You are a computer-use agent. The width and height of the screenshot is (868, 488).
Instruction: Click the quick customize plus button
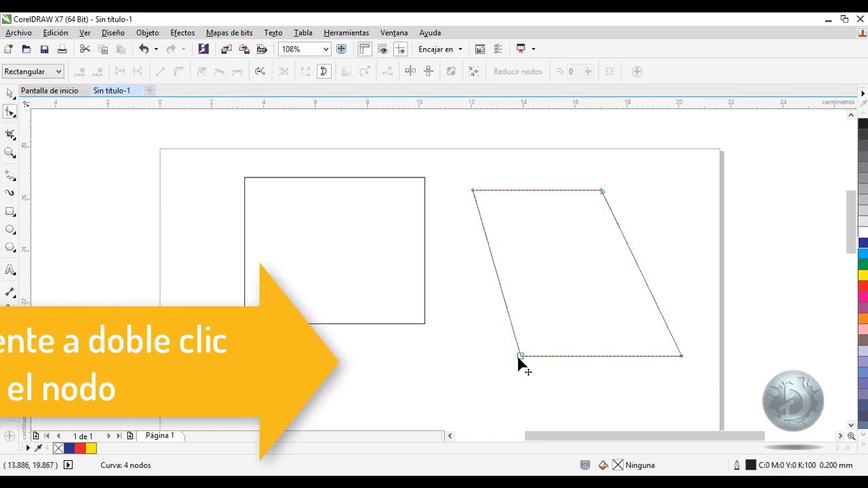tap(637, 71)
